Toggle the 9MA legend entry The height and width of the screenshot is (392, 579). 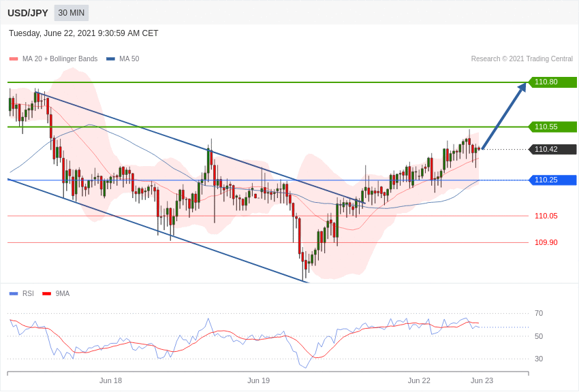(56, 293)
